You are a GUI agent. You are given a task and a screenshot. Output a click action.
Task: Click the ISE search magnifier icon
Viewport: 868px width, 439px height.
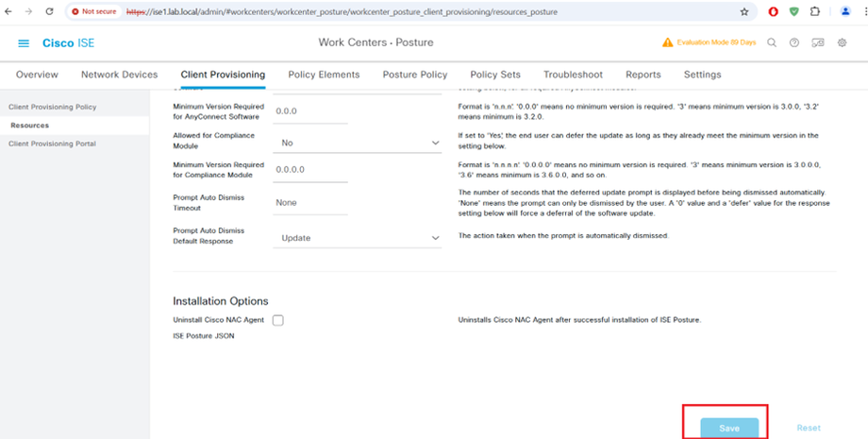pos(772,43)
